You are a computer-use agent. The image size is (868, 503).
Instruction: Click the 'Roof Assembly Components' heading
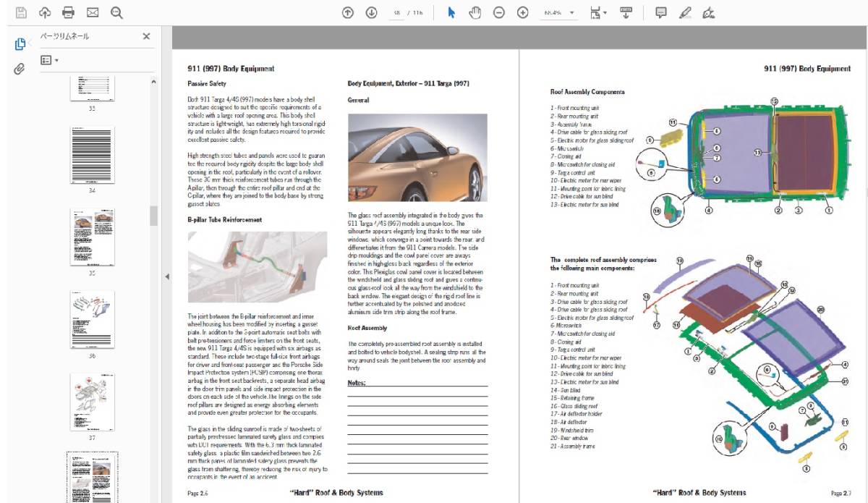pyautogui.click(x=587, y=92)
